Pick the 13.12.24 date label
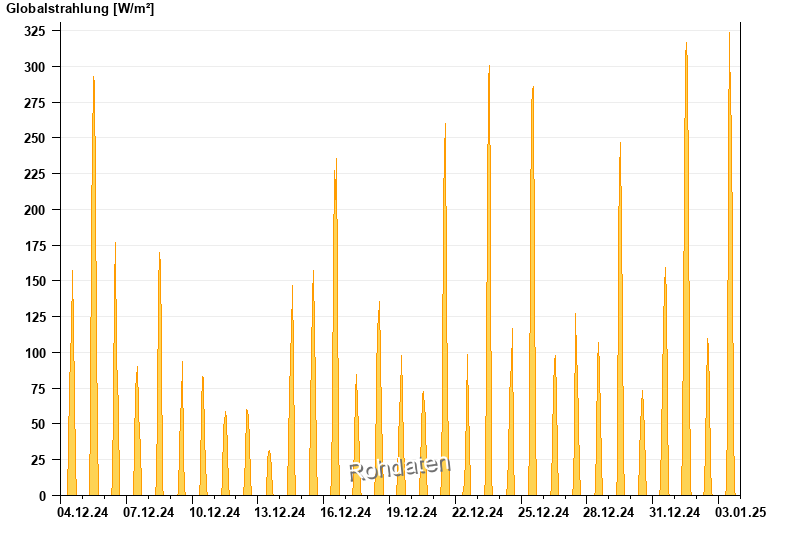The height and width of the screenshot is (550, 800). 280,513
